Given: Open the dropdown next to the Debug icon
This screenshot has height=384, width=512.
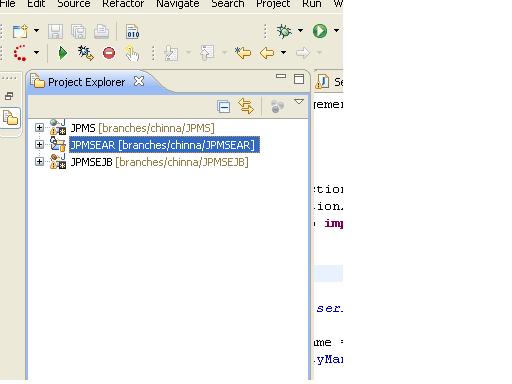Looking at the screenshot, I should (x=300, y=30).
